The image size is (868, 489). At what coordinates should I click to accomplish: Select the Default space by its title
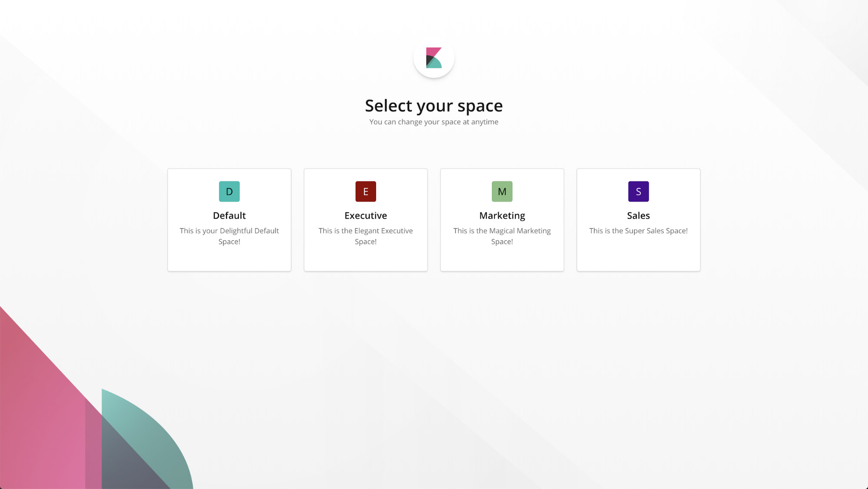(229, 215)
